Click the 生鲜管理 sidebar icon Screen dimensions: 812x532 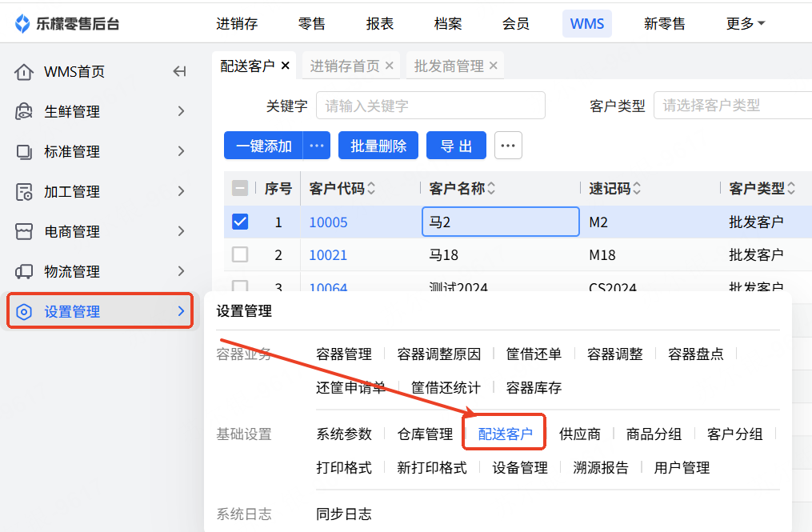24,112
